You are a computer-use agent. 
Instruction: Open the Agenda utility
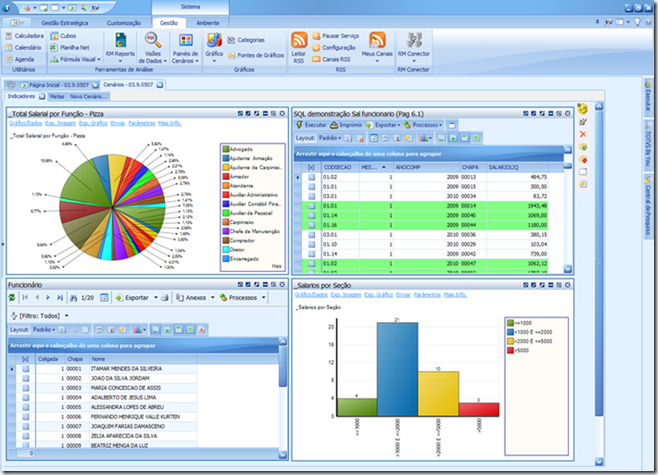click(x=20, y=59)
